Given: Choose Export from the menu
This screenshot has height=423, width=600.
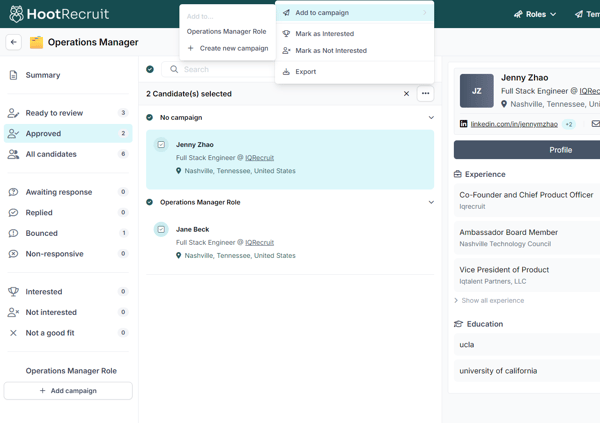Looking at the screenshot, I should (305, 72).
